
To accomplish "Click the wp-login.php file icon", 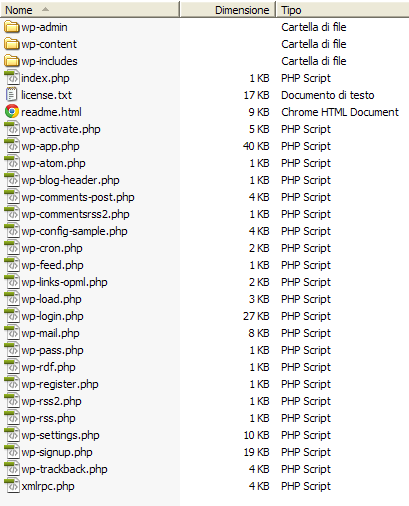I will tap(12, 316).
